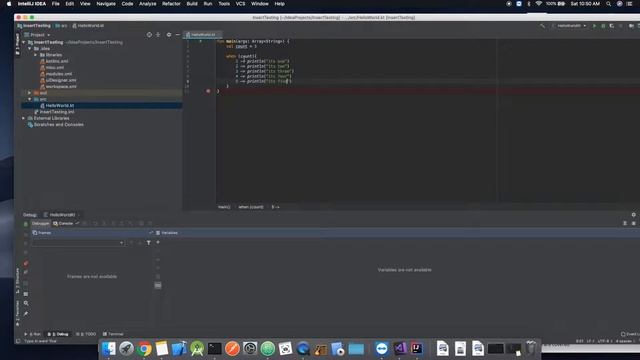Click the Build project hammer icon
This screenshot has width=640, height=360.
pyautogui.click(x=542, y=26)
